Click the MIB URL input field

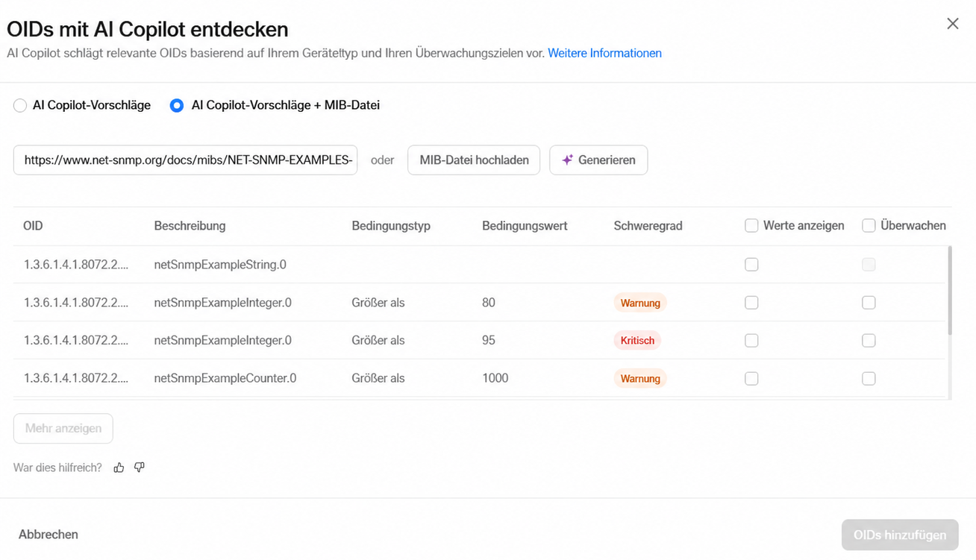(x=185, y=160)
